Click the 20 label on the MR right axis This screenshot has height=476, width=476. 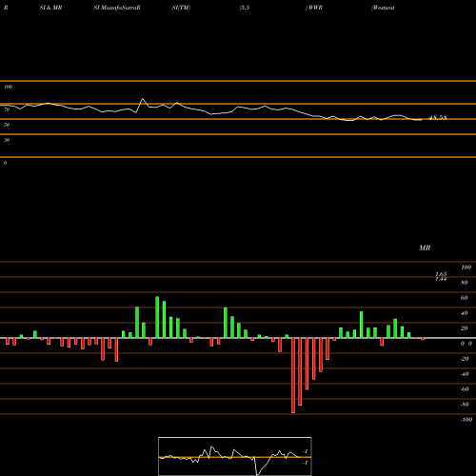[465, 328]
